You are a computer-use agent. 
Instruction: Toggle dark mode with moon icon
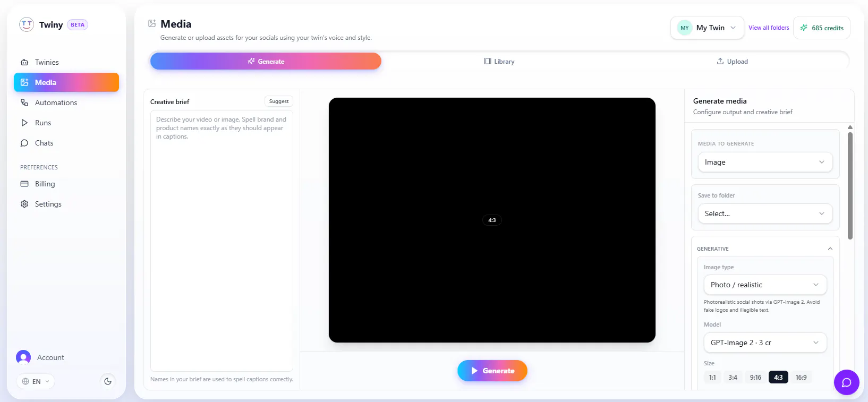click(108, 381)
